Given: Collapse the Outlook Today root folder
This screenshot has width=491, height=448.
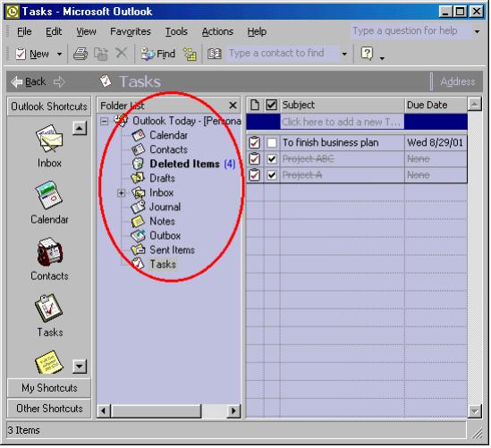Looking at the screenshot, I should pyautogui.click(x=105, y=121).
